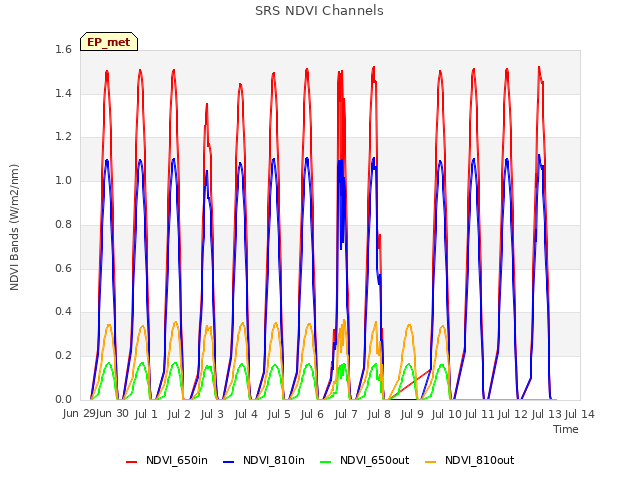Viewport: 640px width, 480px height.
Task: Click the NDVI_650out legend label
Action: 374,461
